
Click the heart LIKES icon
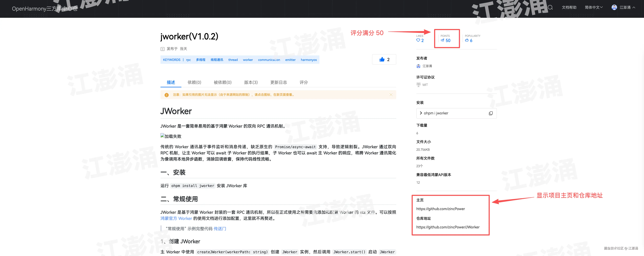[x=418, y=40]
